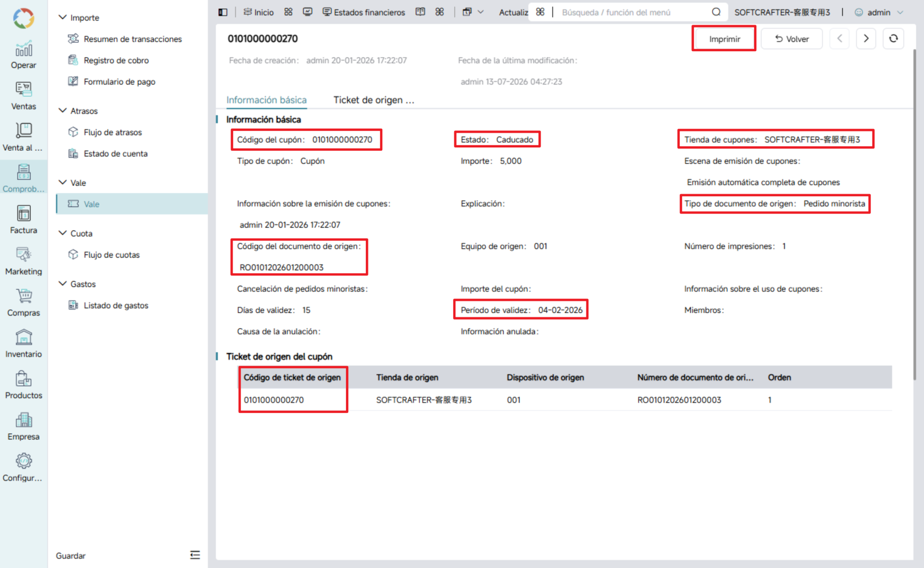Collapse the Cuota group
This screenshot has width=924, height=568.
63,233
